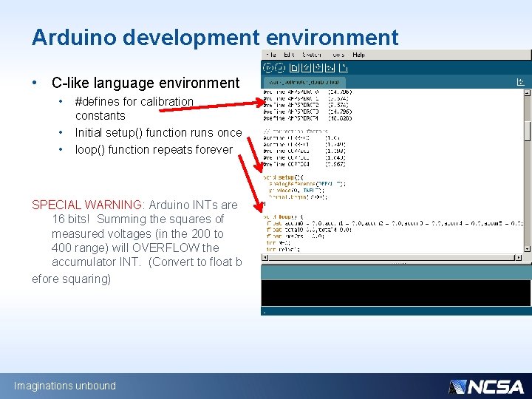Click the 'Initial setup() function runs once' bullet
The width and height of the screenshot is (532, 399).
pyautogui.click(x=158, y=132)
